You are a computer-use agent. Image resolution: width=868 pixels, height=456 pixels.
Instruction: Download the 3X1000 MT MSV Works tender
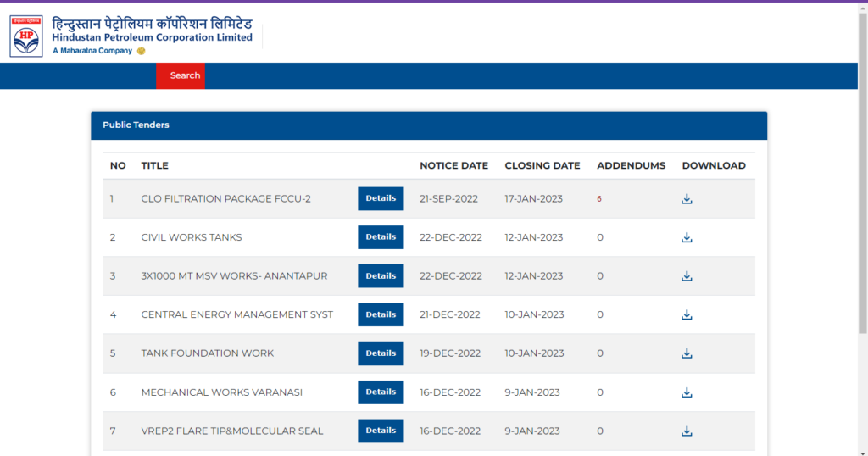coord(687,276)
